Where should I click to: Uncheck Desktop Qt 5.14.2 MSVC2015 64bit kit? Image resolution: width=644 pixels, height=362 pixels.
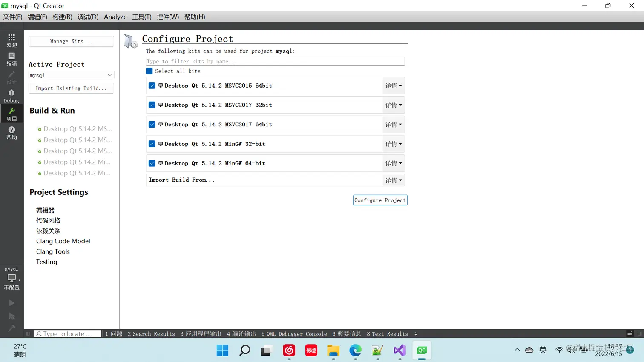(152, 86)
